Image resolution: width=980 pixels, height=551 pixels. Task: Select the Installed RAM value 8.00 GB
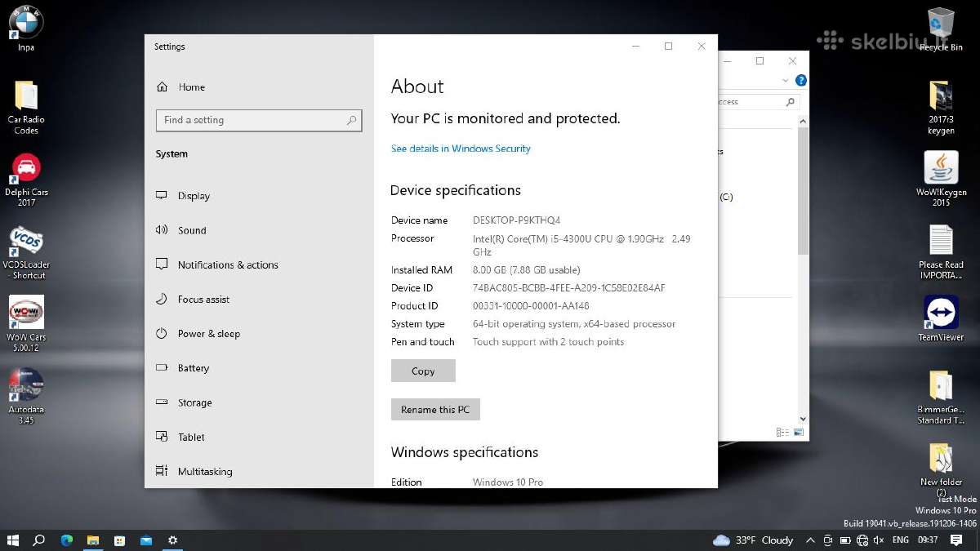coord(527,270)
